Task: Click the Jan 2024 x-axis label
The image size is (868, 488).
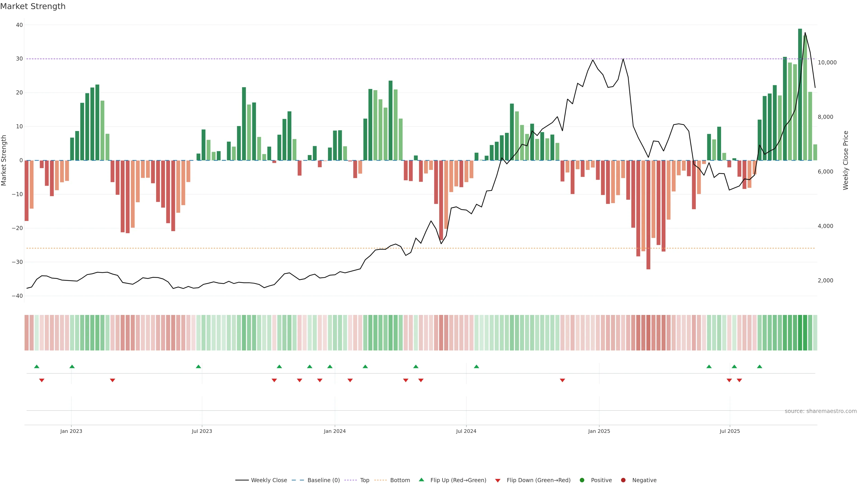Action: [x=335, y=431]
